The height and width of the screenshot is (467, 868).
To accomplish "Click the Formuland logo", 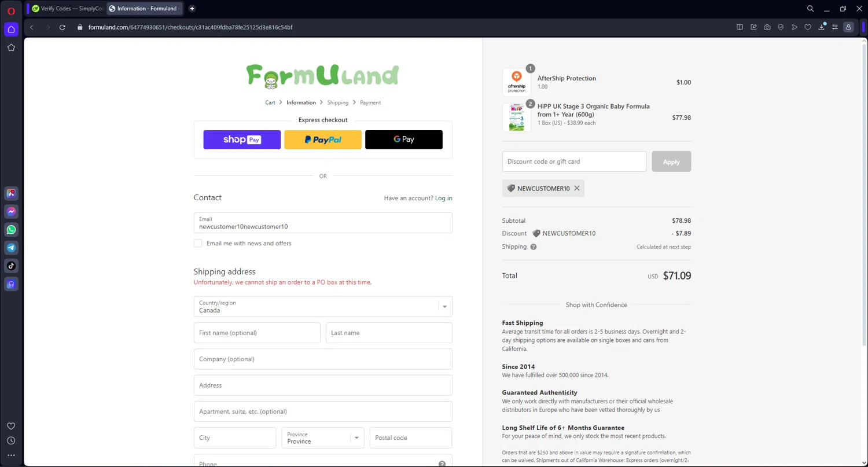I will [x=322, y=76].
